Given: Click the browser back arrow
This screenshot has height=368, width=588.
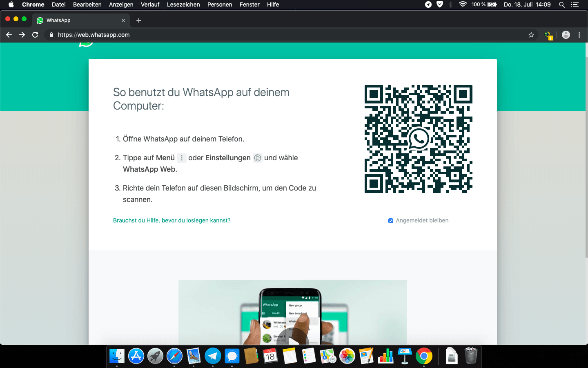Looking at the screenshot, I should point(9,35).
